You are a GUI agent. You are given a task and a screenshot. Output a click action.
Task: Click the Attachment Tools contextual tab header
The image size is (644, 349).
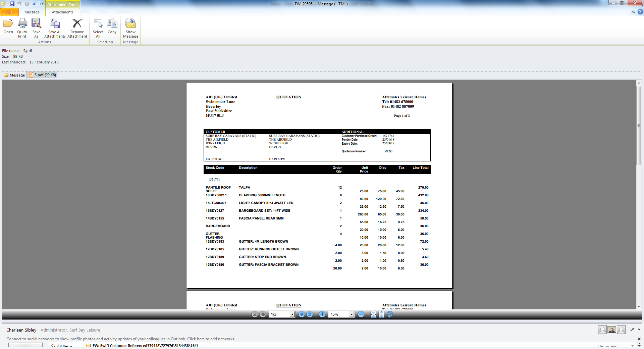(63, 5)
